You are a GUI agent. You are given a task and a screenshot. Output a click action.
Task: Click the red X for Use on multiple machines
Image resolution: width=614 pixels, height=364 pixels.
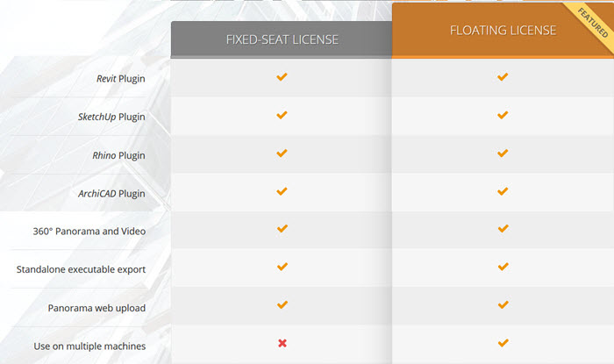click(282, 343)
